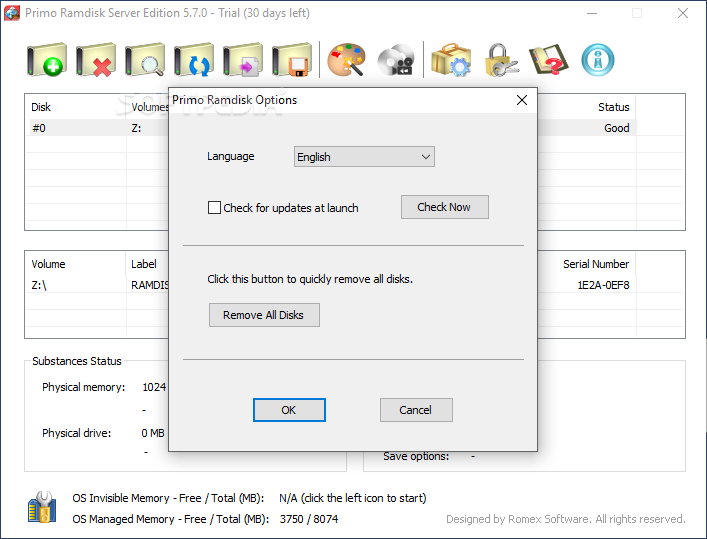Click the paint palette wizard icon
The height and width of the screenshot is (539, 707).
click(x=346, y=60)
